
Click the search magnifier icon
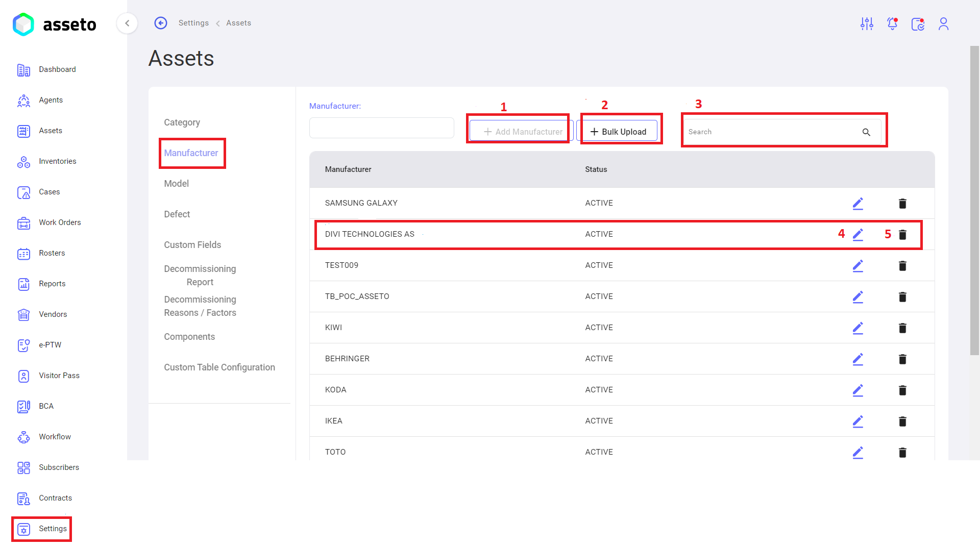[866, 132]
